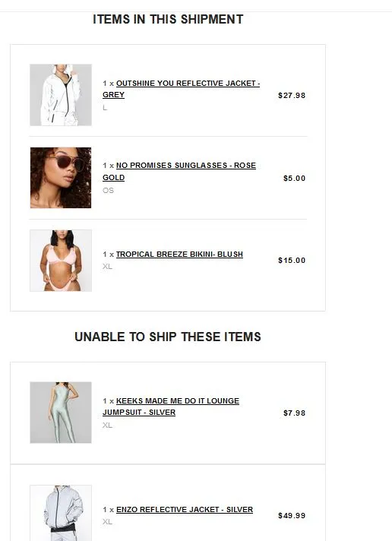Select the $5.00 sunglasses price

(x=294, y=179)
